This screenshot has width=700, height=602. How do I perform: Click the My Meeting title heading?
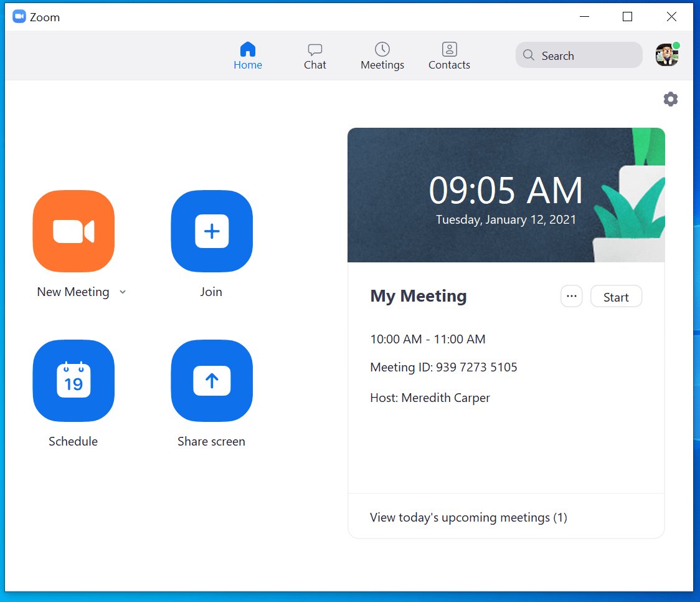point(418,296)
